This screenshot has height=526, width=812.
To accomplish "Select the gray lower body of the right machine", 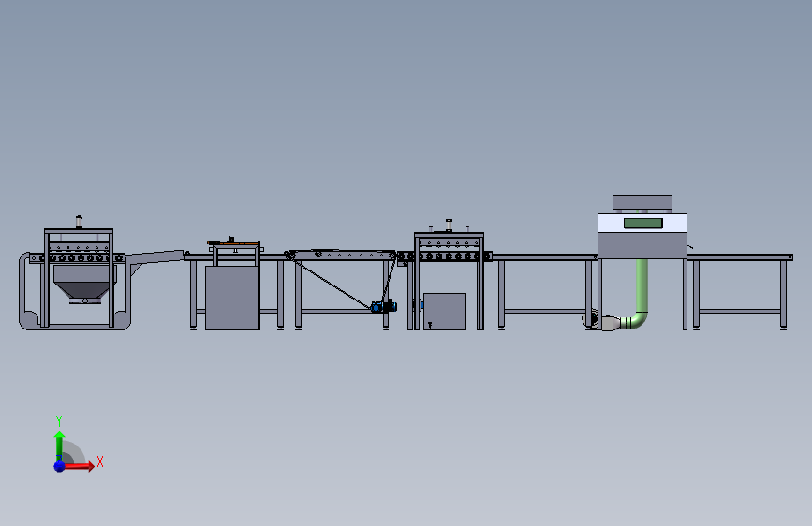I will click(x=642, y=245).
